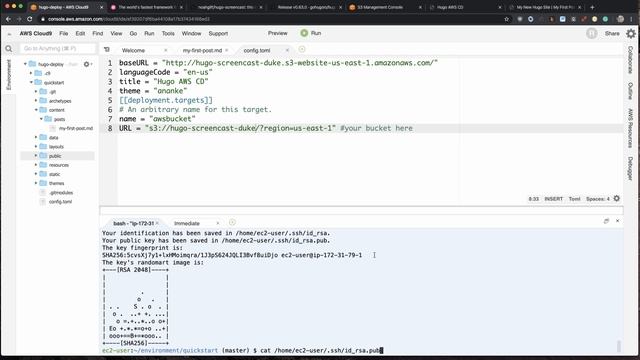Open my-first-post.md in file tree
Image resolution: width=640 pixels, height=360 pixels.
click(x=76, y=128)
